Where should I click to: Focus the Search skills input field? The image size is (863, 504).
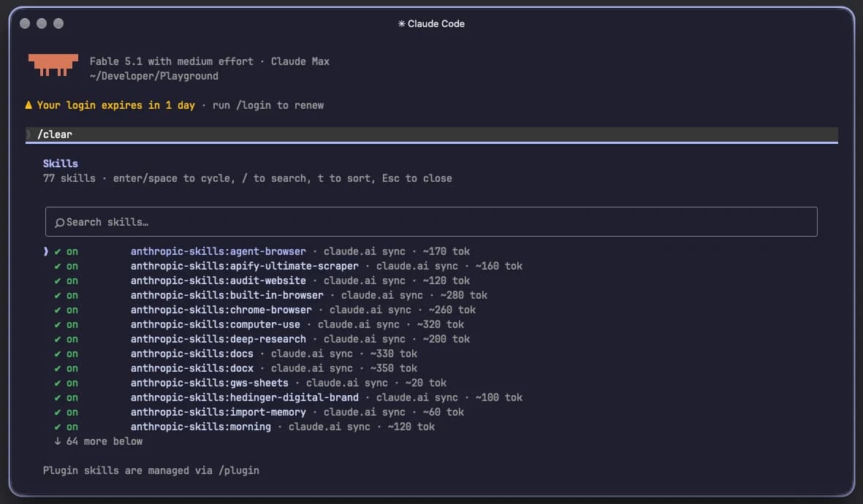[x=431, y=222]
